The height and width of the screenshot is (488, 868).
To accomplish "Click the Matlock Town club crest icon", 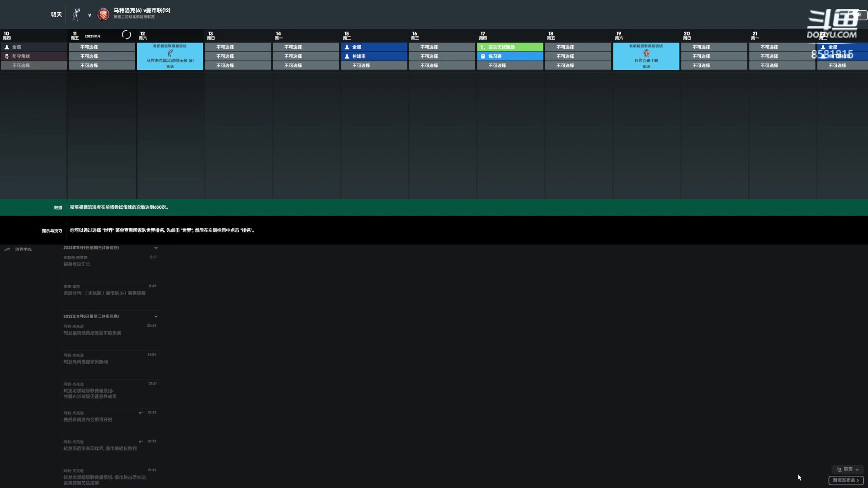I will [x=76, y=14].
